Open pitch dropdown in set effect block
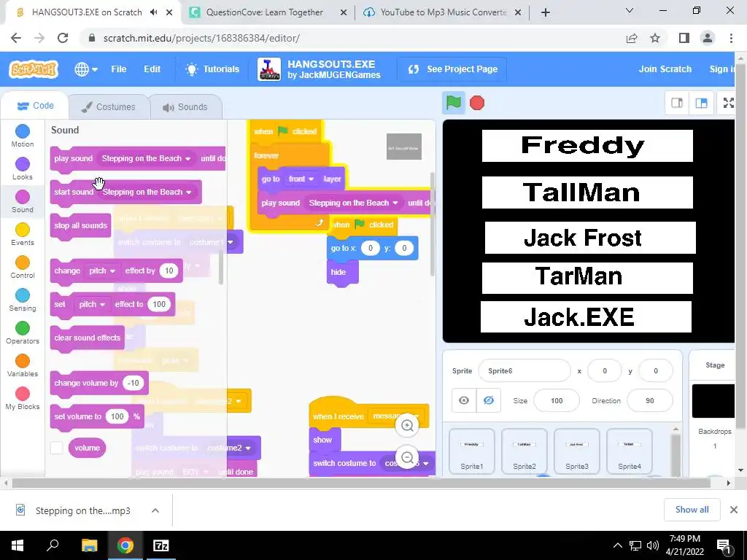The height and width of the screenshot is (560, 747). coord(92,304)
